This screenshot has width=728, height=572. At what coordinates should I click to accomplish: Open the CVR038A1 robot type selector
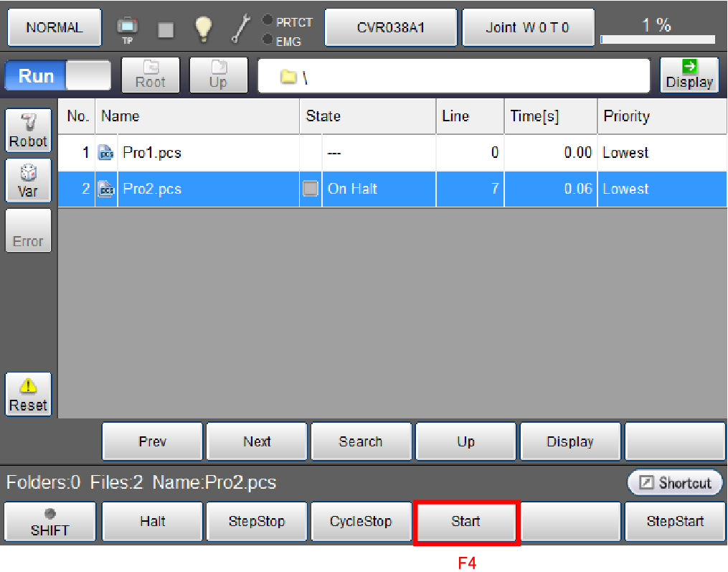coord(391,28)
